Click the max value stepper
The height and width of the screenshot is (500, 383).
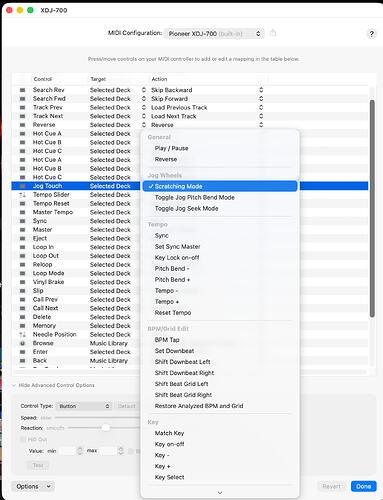(x=121, y=451)
